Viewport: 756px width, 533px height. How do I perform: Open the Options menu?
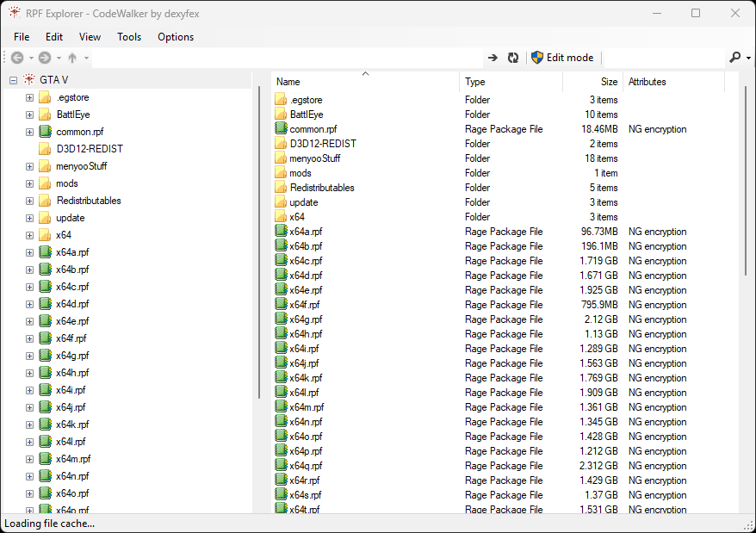point(176,37)
